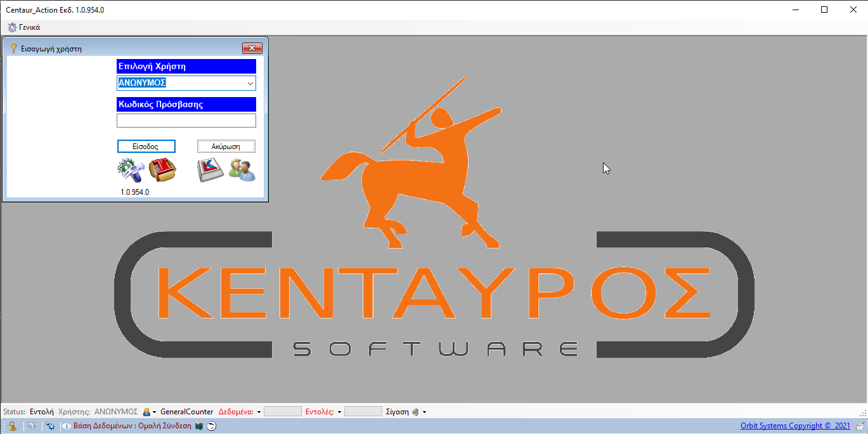Click the user icon beside ΑΝΩΝΥΜΟΣ in status bar
The height and width of the screenshot is (434, 868).
(145, 411)
